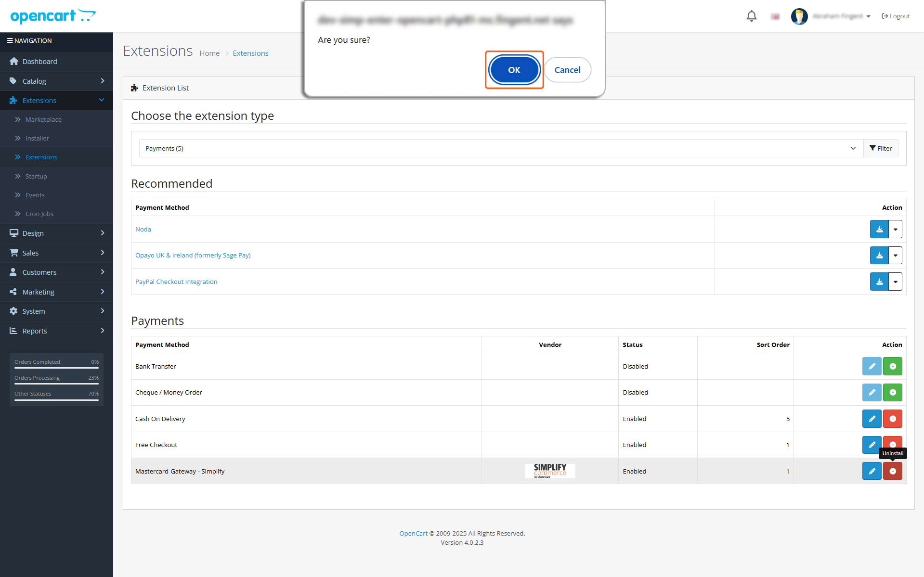Confirm the dialog with OK

point(514,70)
